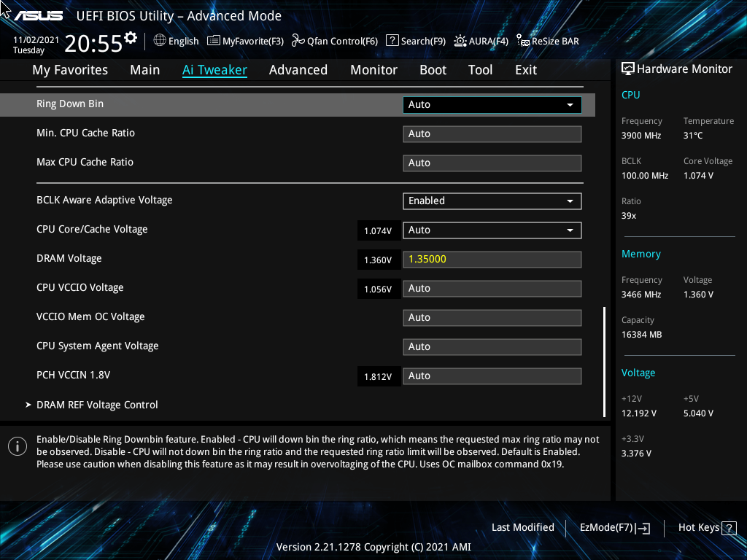747x560 pixels.
Task: Click the 1.812V reading beside PCH VCCIN
Action: pos(378,377)
